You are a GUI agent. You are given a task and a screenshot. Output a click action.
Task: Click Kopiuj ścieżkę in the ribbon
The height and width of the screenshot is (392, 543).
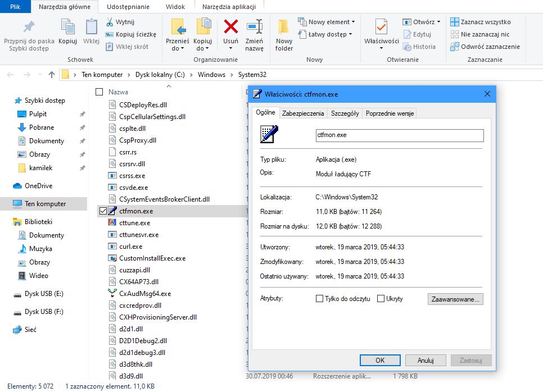131,34
